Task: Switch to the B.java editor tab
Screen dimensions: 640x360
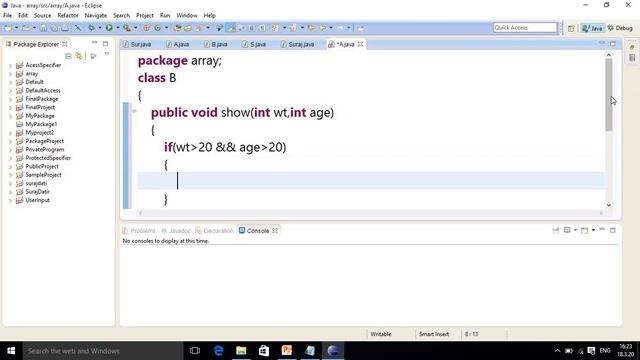Action: click(216, 44)
